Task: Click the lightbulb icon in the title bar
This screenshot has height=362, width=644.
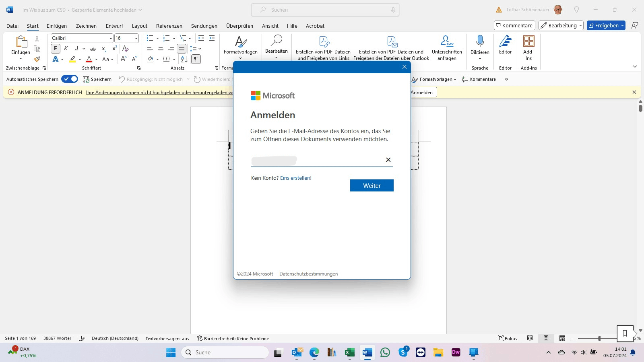Action: point(576,10)
